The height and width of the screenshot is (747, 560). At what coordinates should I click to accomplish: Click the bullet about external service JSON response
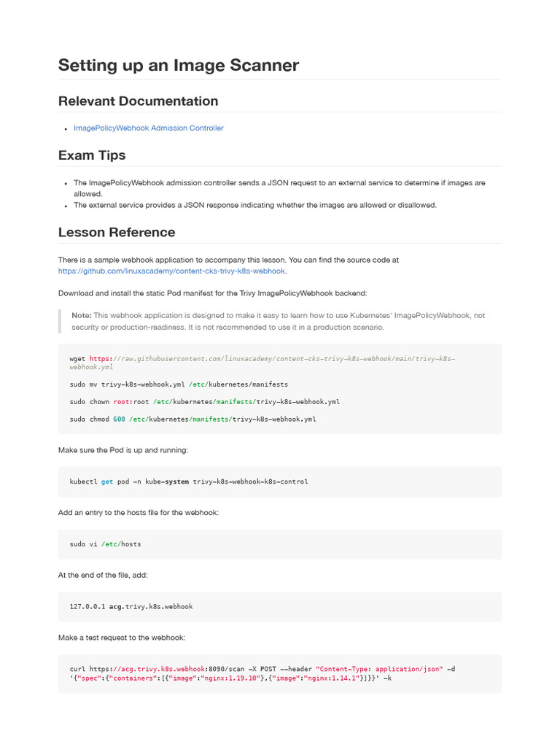[x=254, y=205]
